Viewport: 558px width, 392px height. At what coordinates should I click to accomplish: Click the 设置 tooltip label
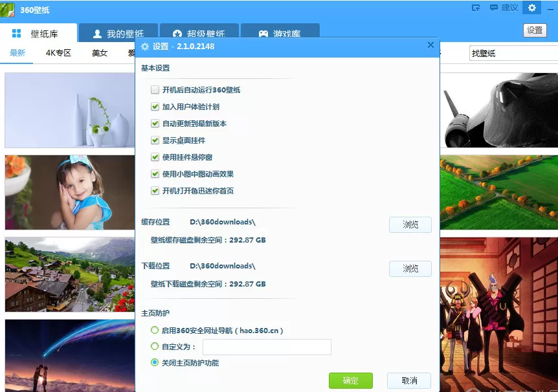(x=535, y=30)
